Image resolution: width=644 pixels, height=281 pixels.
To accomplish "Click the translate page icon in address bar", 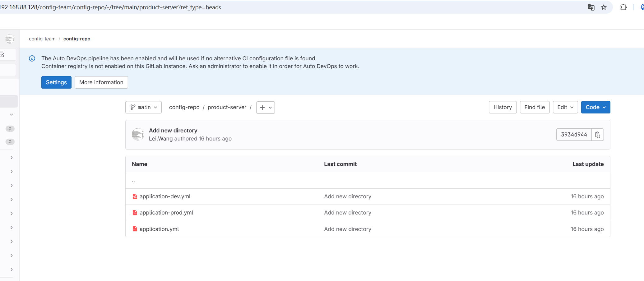I will (x=591, y=7).
